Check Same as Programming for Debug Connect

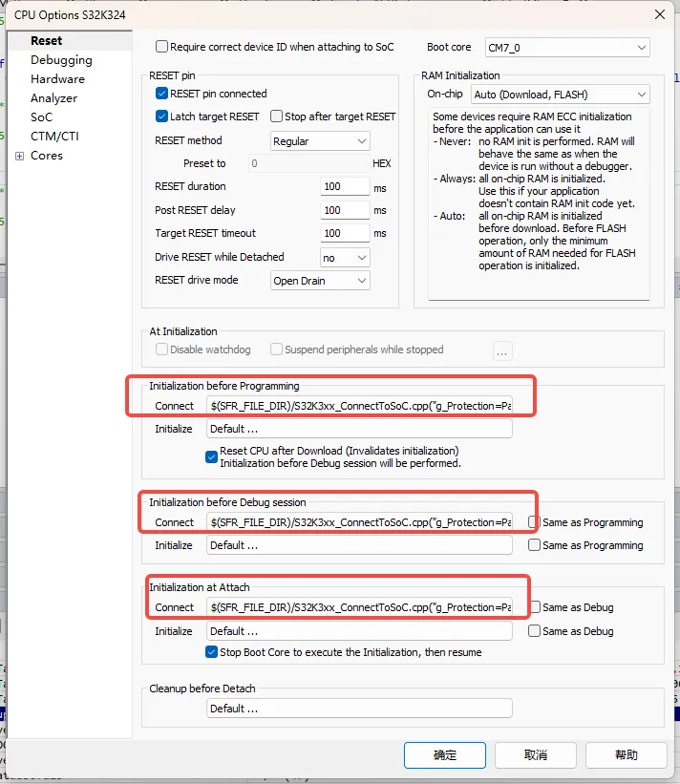(534, 522)
